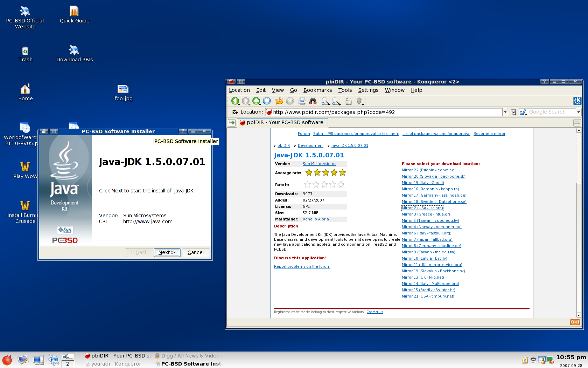Open the PC-BSD start menu flame icon
This screenshot has width=588, height=368.
coord(7,360)
